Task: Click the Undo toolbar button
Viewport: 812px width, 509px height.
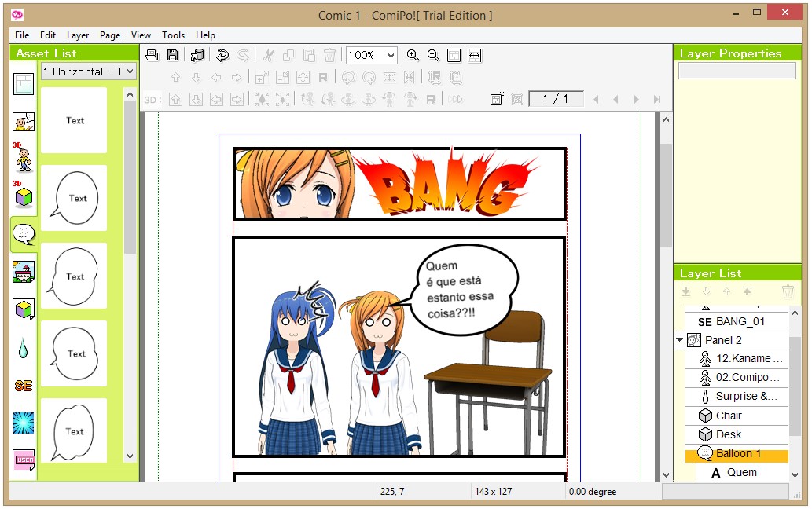Action: tap(222, 55)
